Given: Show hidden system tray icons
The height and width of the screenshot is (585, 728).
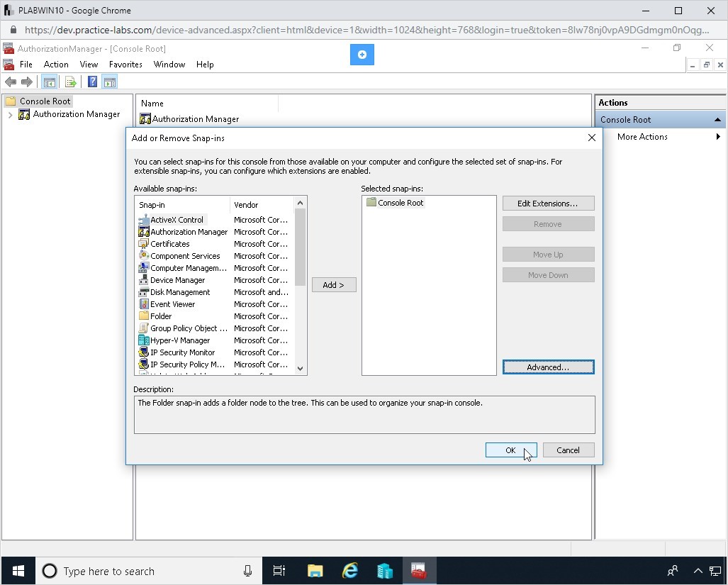Looking at the screenshot, I should point(698,571).
